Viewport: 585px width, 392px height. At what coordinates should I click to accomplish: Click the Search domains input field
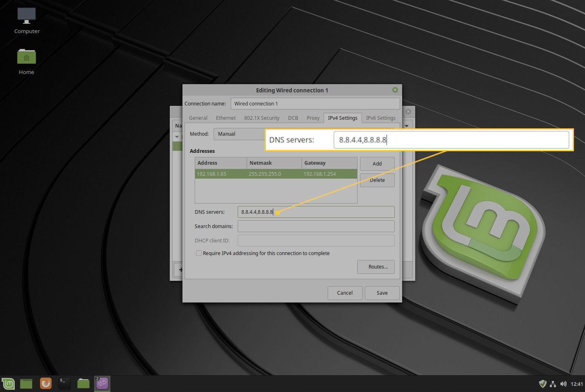point(316,226)
